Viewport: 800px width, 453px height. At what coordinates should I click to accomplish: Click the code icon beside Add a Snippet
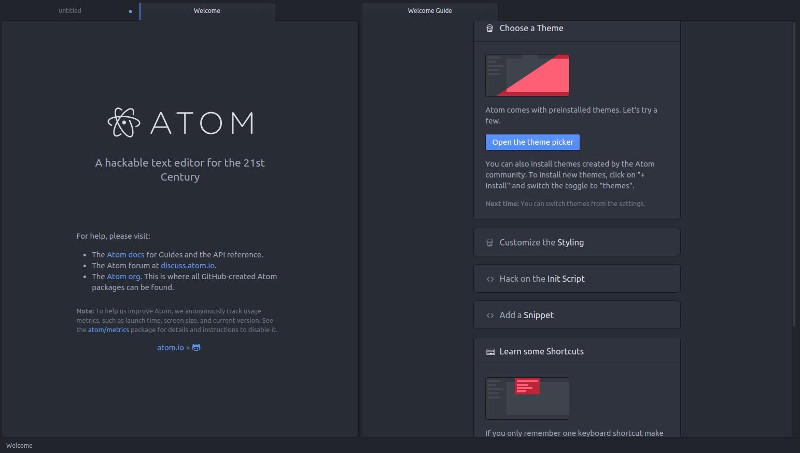tap(490, 315)
